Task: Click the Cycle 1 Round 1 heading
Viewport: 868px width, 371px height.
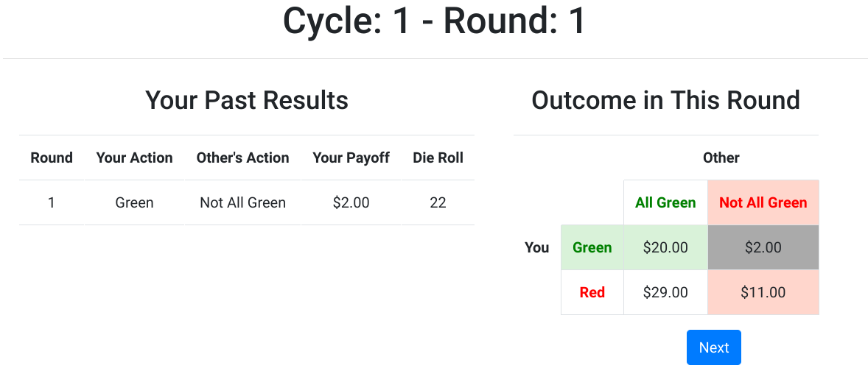Action: 434,21
